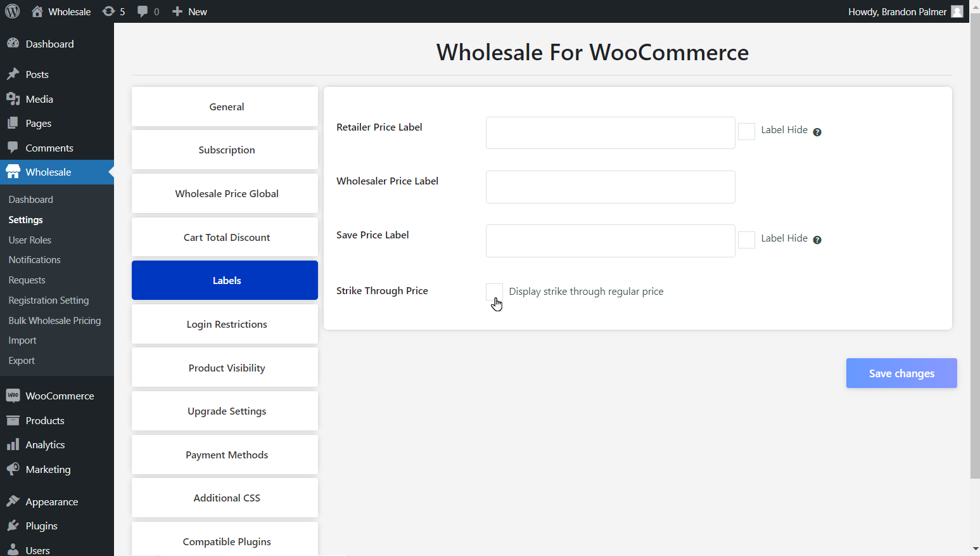Viewport: 980px width, 556px height.
Task: Click the WooCommerce woo icon
Action: pyautogui.click(x=13, y=396)
